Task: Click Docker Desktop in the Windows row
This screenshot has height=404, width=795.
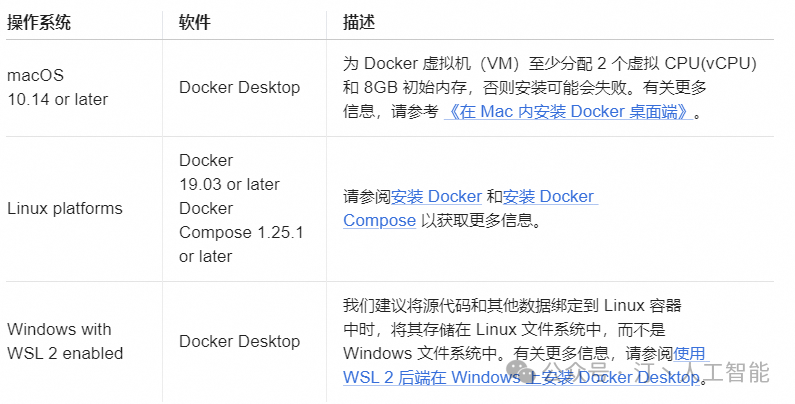Action: [x=239, y=341]
